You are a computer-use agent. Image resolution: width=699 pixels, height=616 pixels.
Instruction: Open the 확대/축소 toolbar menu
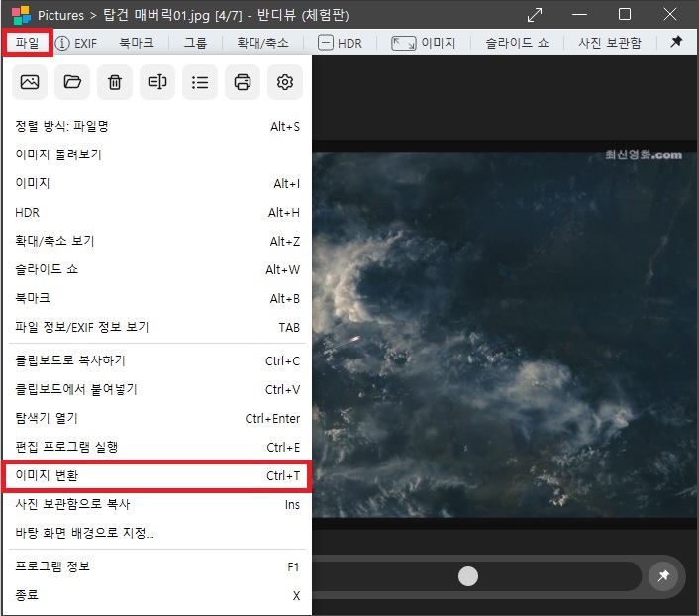click(262, 43)
